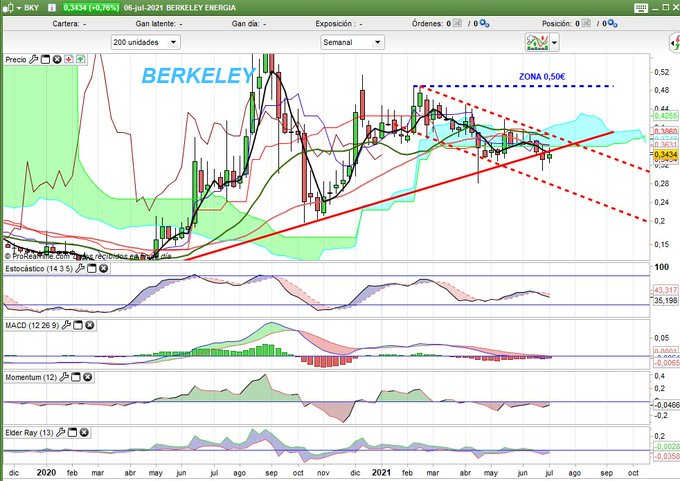Click the Órdenes label
The width and height of the screenshot is (680, 481).
click(427, 24)
